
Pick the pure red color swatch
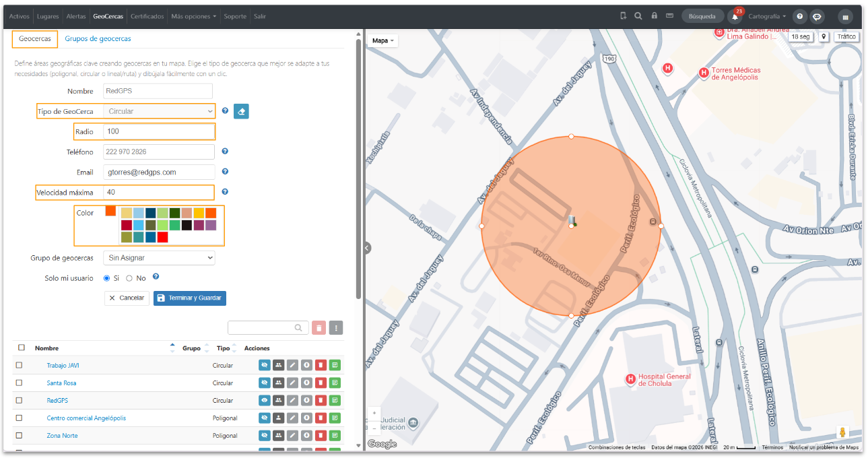pyautogui.click(x=162, y=237)
